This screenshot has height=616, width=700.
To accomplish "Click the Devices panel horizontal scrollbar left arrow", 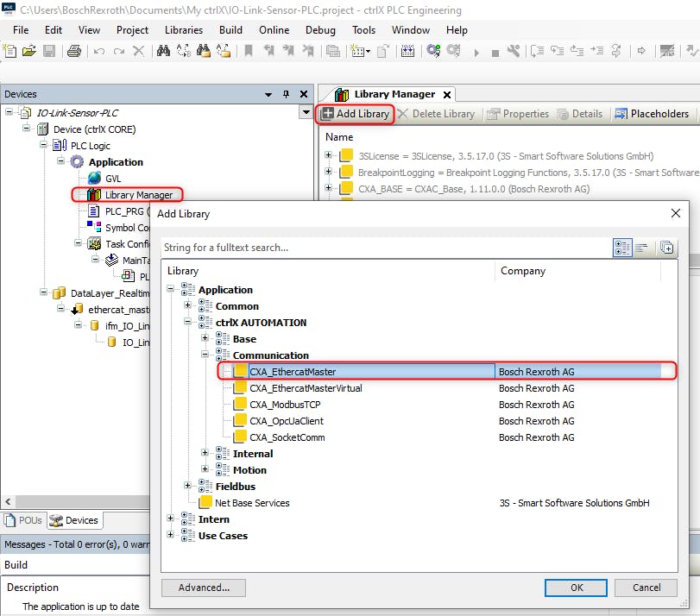I will [8, 501].
